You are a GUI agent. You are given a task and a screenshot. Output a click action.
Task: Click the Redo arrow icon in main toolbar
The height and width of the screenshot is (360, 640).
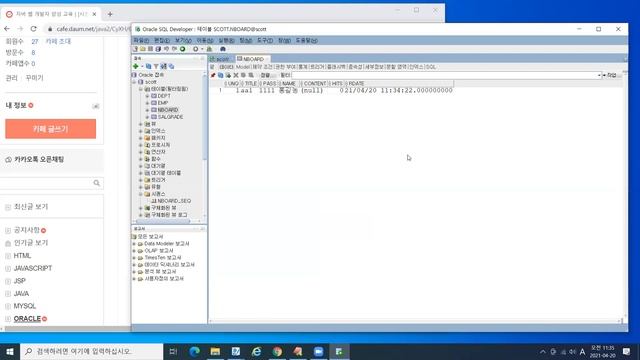click(174, 49)
